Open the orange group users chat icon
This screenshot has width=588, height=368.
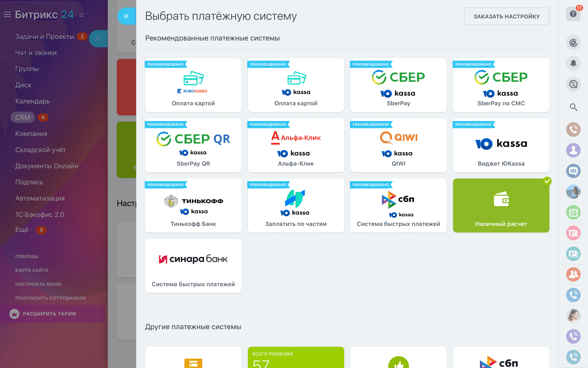click(573, 274)
